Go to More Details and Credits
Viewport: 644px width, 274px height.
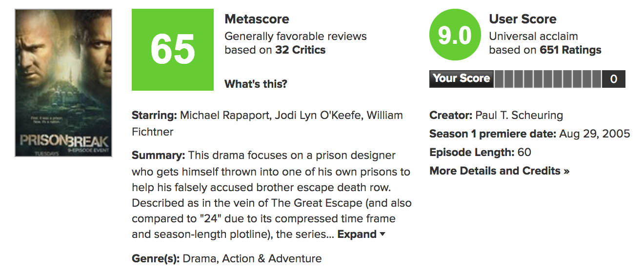[x=499, y=171]
